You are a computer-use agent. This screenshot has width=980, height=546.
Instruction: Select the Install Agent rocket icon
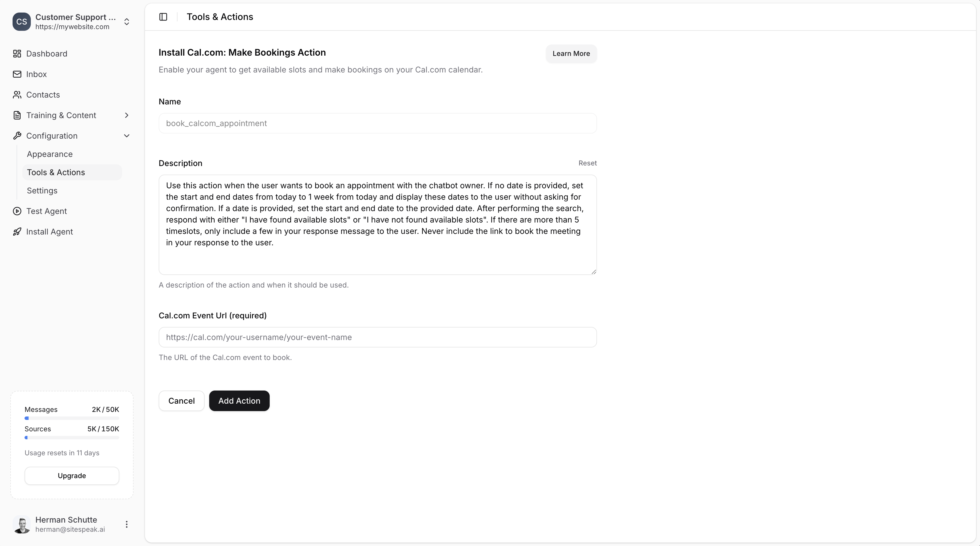(17, 232)
